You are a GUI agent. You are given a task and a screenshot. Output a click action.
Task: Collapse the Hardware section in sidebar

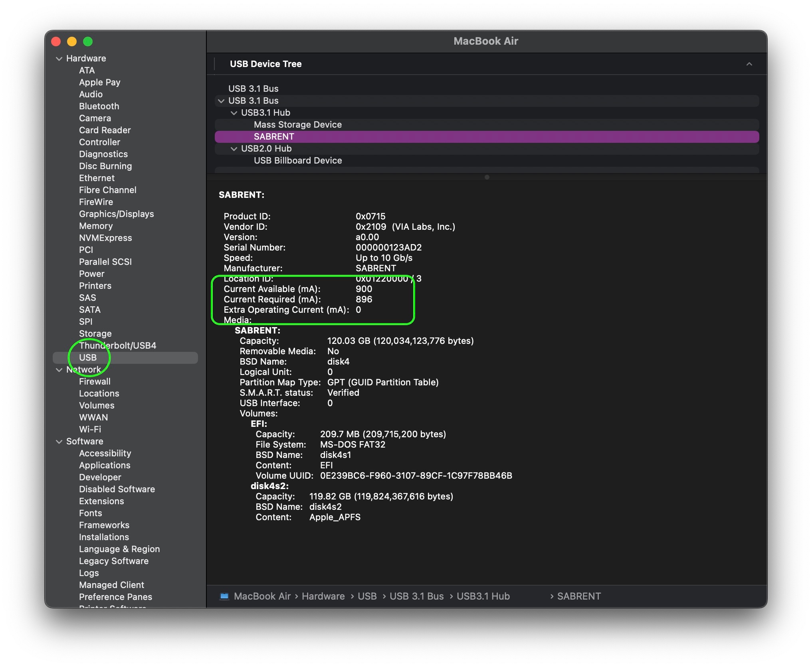pos(58,58)
